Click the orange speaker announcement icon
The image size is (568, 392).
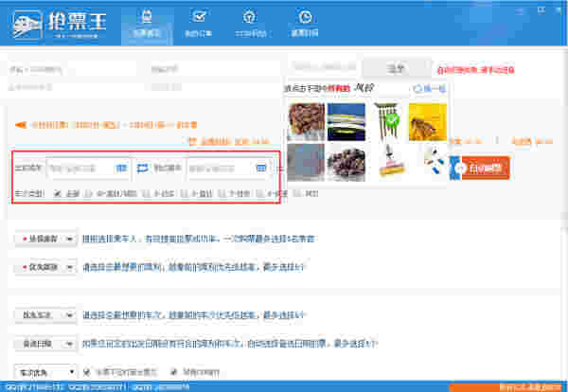point(21,125)
